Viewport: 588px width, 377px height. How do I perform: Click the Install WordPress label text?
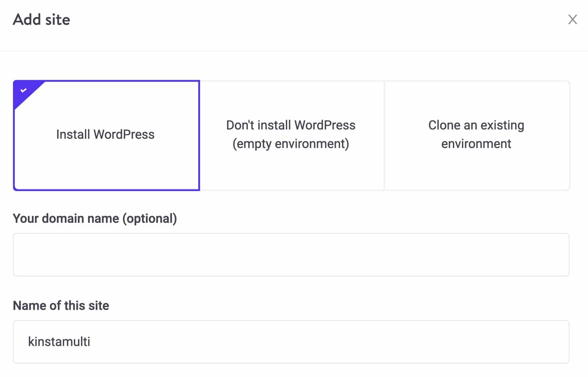point(105,134)
